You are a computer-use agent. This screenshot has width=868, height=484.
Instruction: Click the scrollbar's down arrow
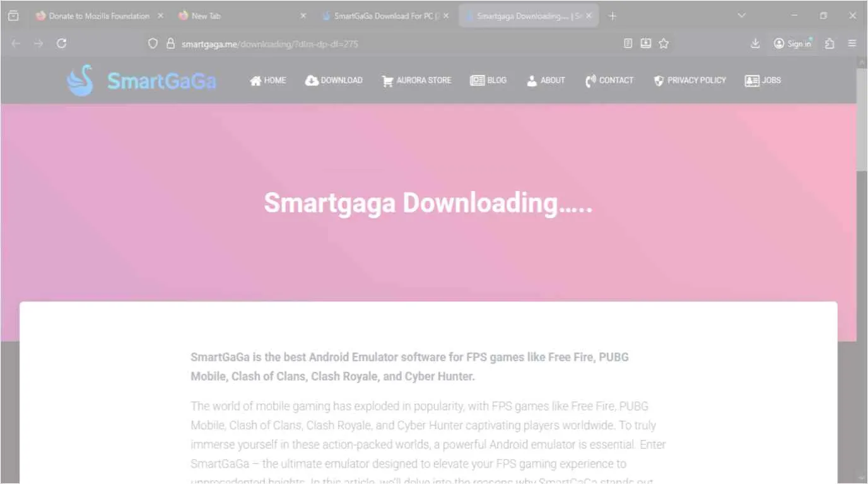862,478
